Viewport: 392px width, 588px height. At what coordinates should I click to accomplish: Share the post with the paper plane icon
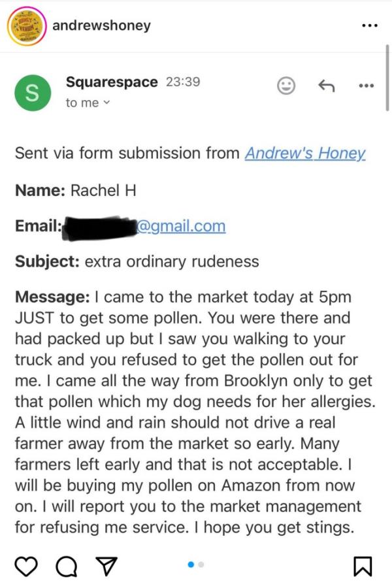pos(106,566)
